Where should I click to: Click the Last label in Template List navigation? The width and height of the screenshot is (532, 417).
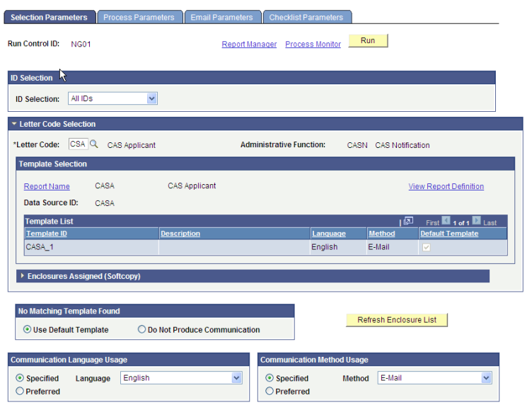click(490, 223)
